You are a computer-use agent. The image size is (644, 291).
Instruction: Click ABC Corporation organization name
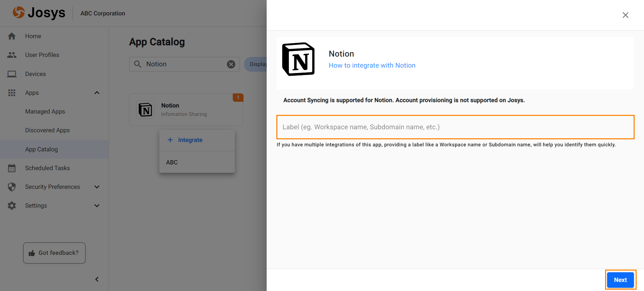click(103, 13)
